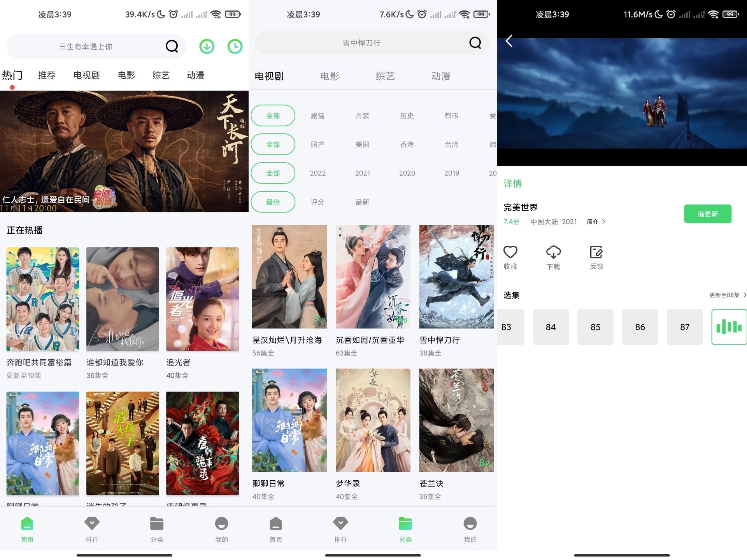747x560 pixels.
Task: Filter by year 2019
Action: point(452,173)
